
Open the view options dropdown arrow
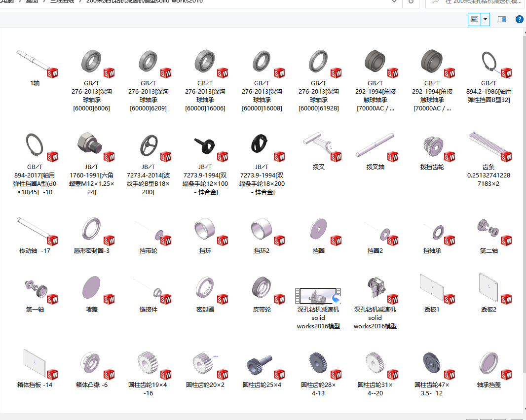tap(486, 19)
